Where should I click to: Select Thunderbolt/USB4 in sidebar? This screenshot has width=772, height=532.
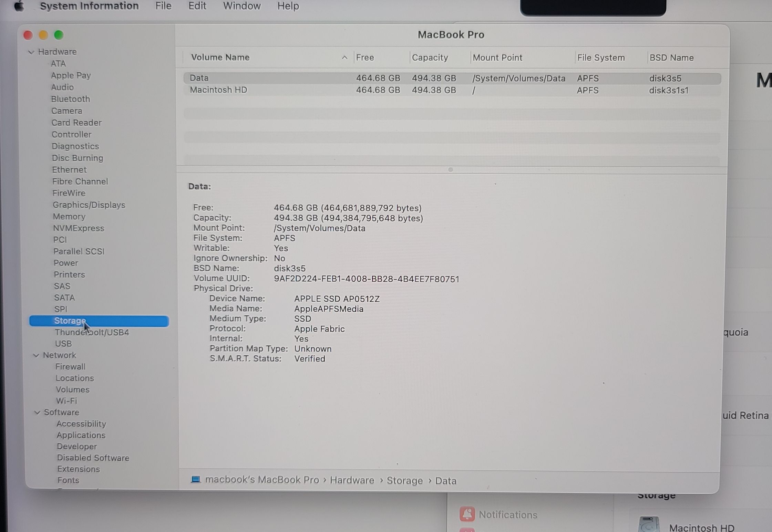(x=92, y=332)
